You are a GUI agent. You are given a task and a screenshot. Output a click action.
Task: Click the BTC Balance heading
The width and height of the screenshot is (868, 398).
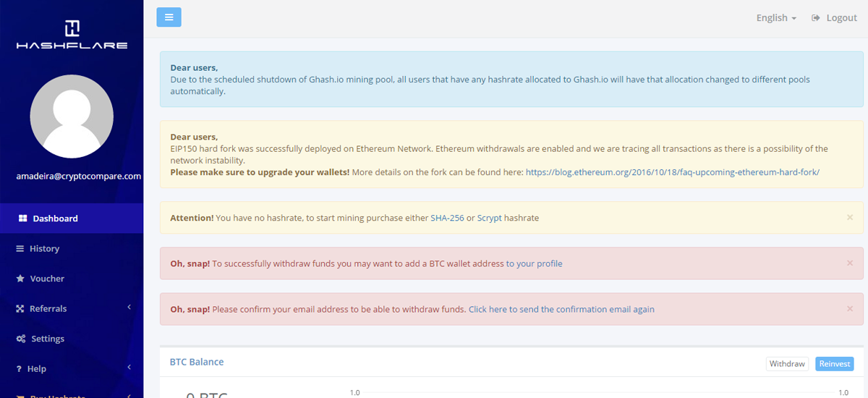[x=197, y=362]
